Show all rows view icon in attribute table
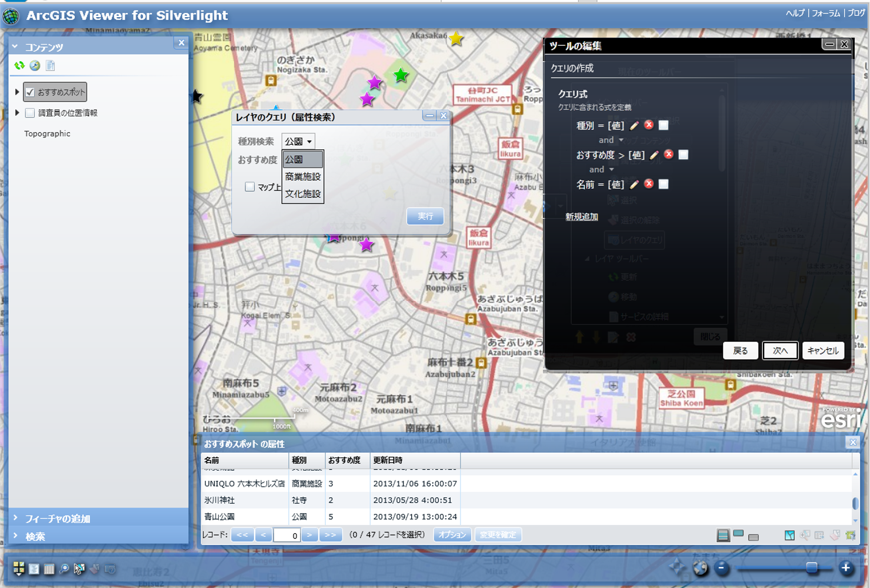This screenshot has width=870, height=588. tap(723, 535)
